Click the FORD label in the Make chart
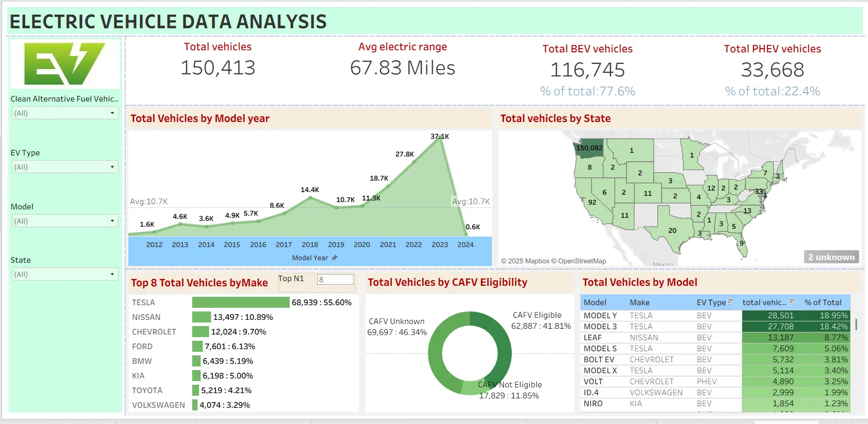The image size is (868, 424). (x=142, y=347)
